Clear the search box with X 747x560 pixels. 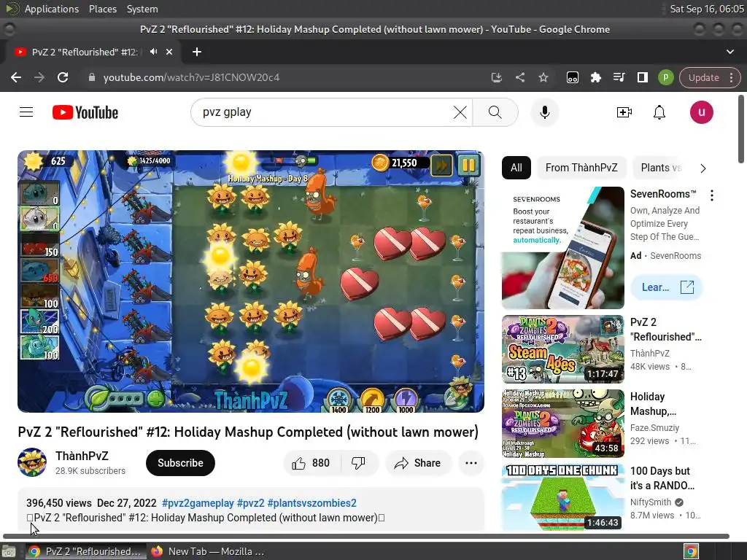(x=460, y=112)
